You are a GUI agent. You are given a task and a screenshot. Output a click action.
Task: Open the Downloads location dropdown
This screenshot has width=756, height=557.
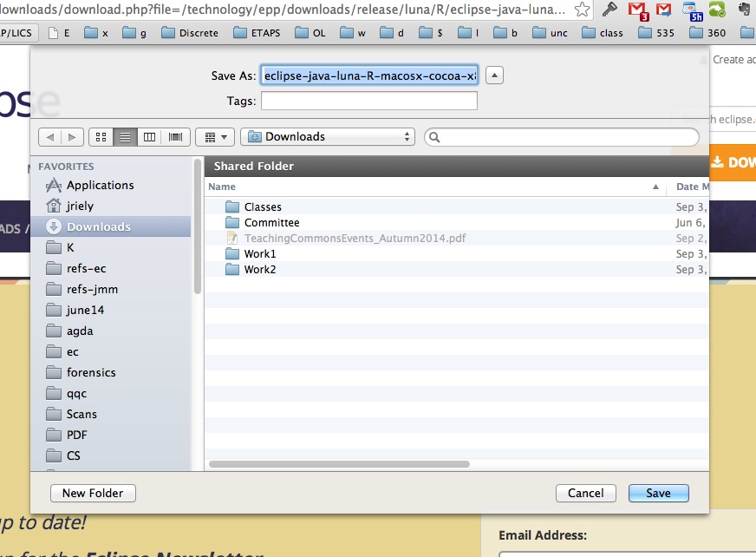[328, 136]
